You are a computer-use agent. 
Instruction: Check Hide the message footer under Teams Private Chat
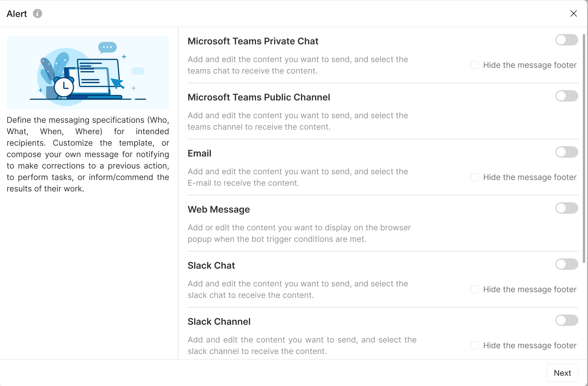[474, 65]
